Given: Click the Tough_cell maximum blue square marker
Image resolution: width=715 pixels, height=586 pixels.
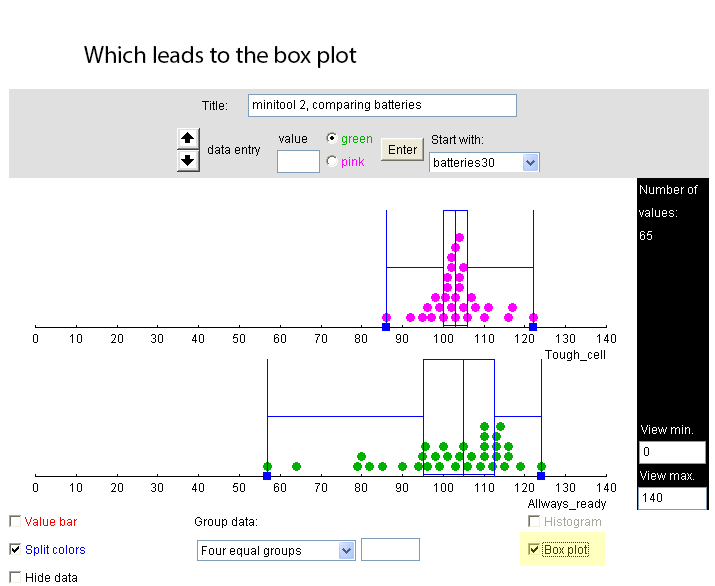Looking at the screenshot, I should [x=533, y=327].
